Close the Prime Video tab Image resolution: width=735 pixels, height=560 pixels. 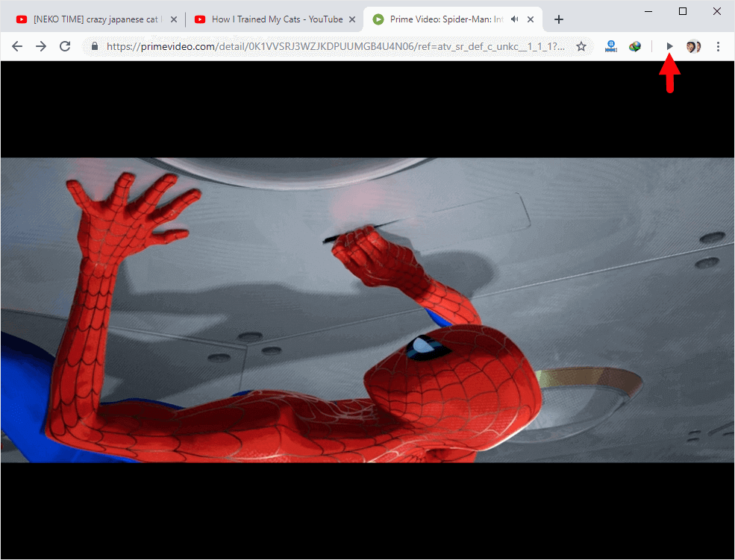[x=531, y=19]
